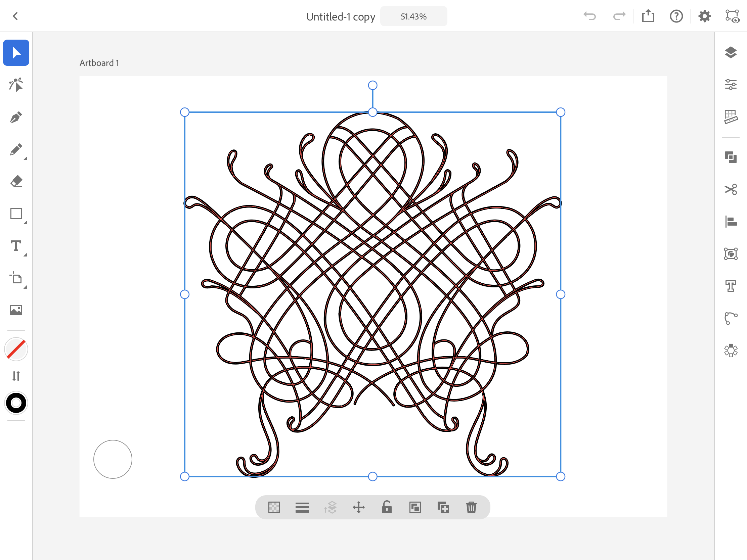Expand the Rectangle shape tool options
Image resolution: width=747 pixels, height=560 pixels.
click(25, 223)
